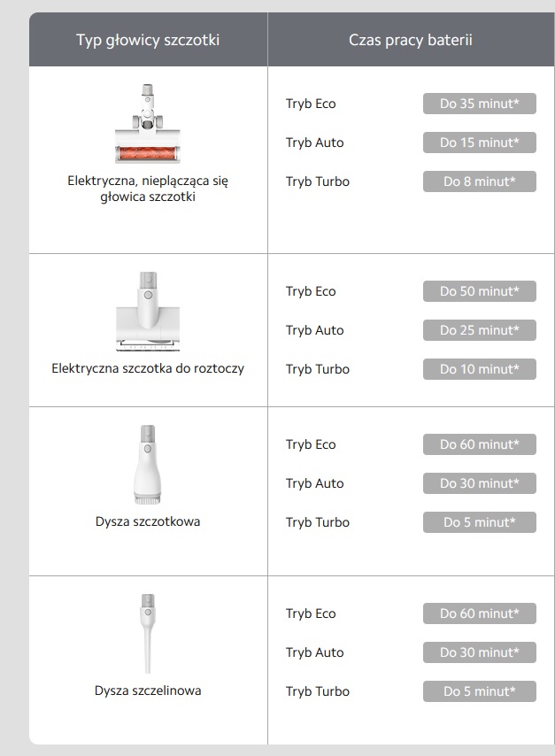Image resolution: width=555 pixels, height=756 pixels.
Task: Click the 'Do 25 minut*' badge
Action: pos(479,330)
